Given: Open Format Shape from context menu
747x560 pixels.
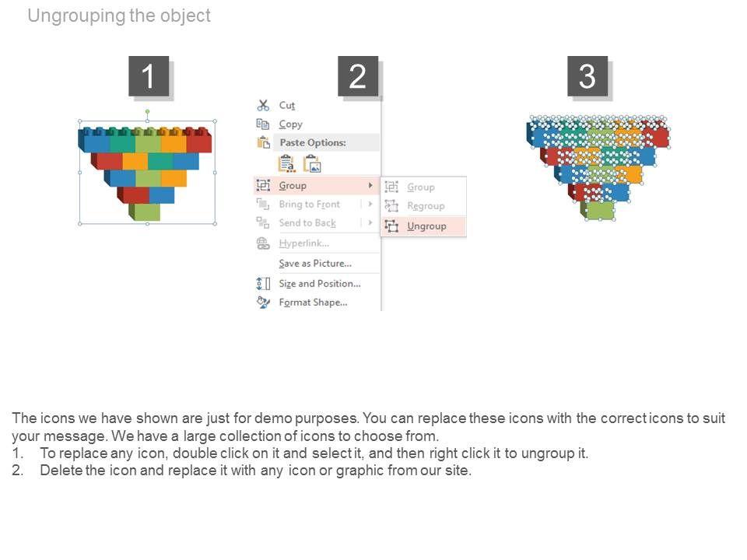Looking at the screenshot, I should click(313, 303).
